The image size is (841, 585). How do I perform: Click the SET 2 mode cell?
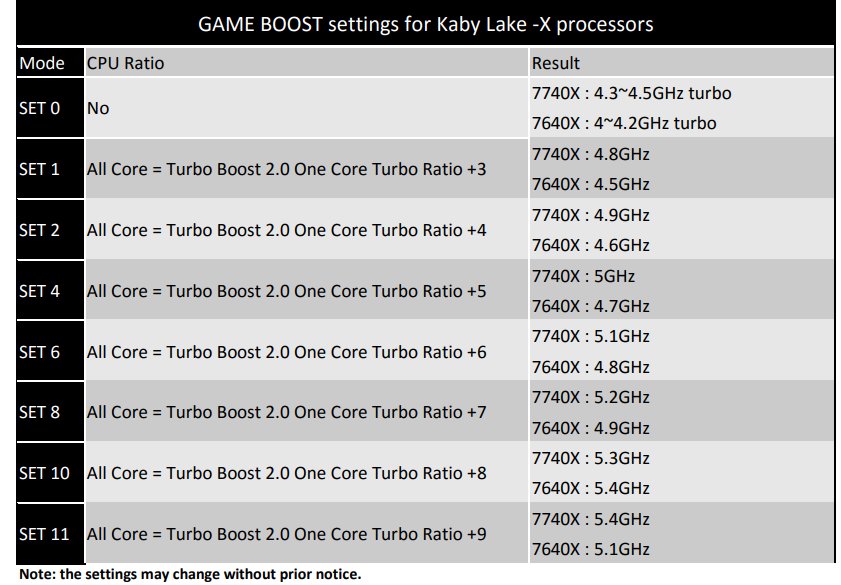50,230
